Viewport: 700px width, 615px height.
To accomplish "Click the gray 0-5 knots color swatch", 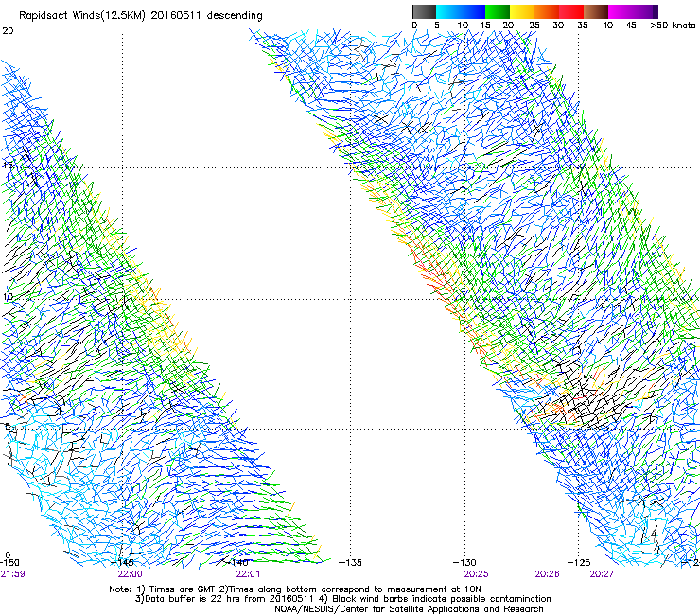I will 424,11.
